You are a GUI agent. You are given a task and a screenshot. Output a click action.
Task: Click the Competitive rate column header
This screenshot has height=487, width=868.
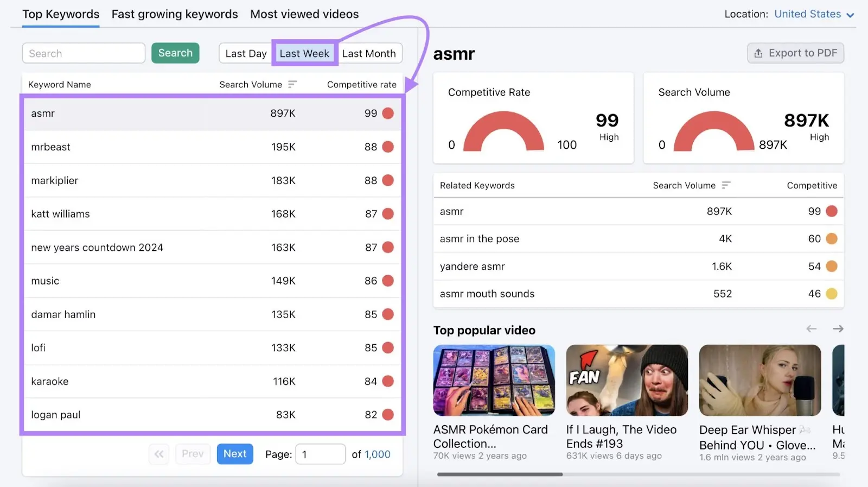(x=361, y=84)
